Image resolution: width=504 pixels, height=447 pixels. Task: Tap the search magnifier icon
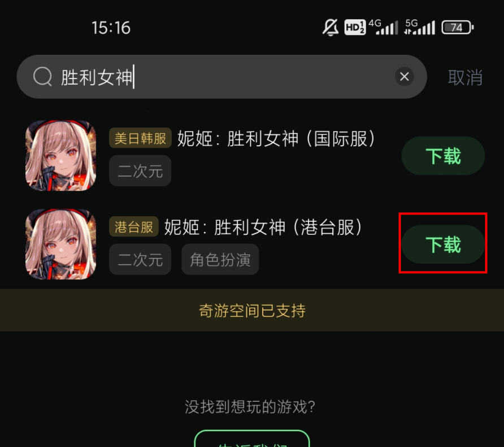(x=43, y=77)
